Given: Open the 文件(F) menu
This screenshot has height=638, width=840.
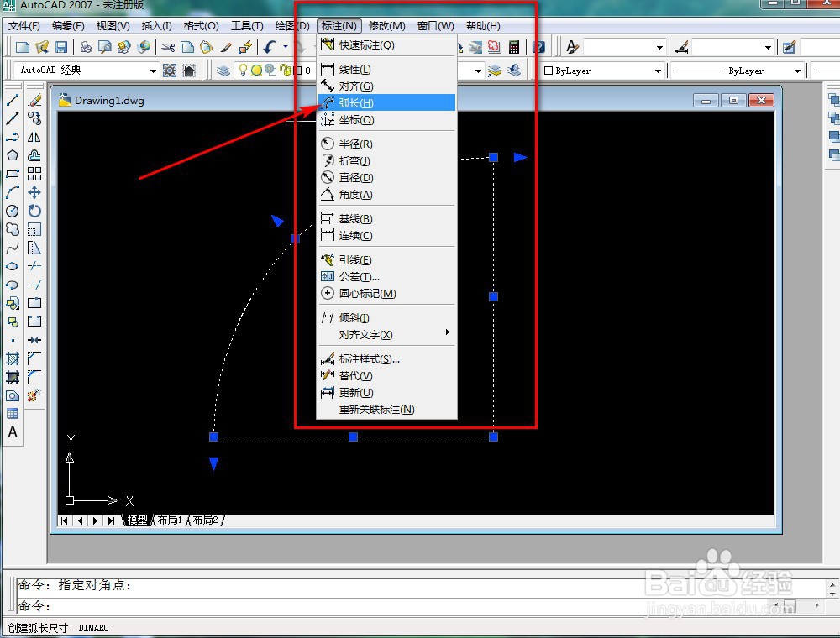Looking at the screenshot, I should pos(24,26).
